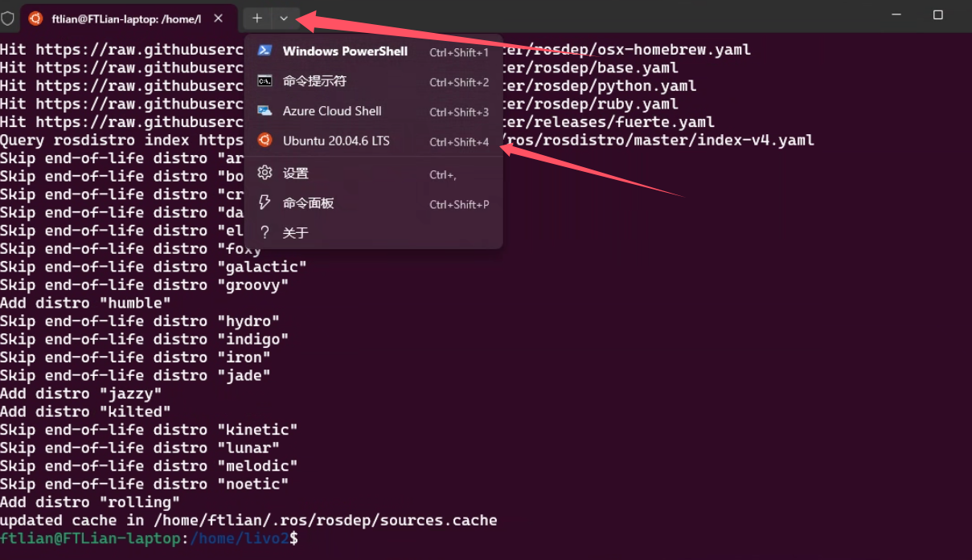The width and height of the screenshot is (972, 560).
Task: Open the 命令面板 command palette entry
Action: 308,203
